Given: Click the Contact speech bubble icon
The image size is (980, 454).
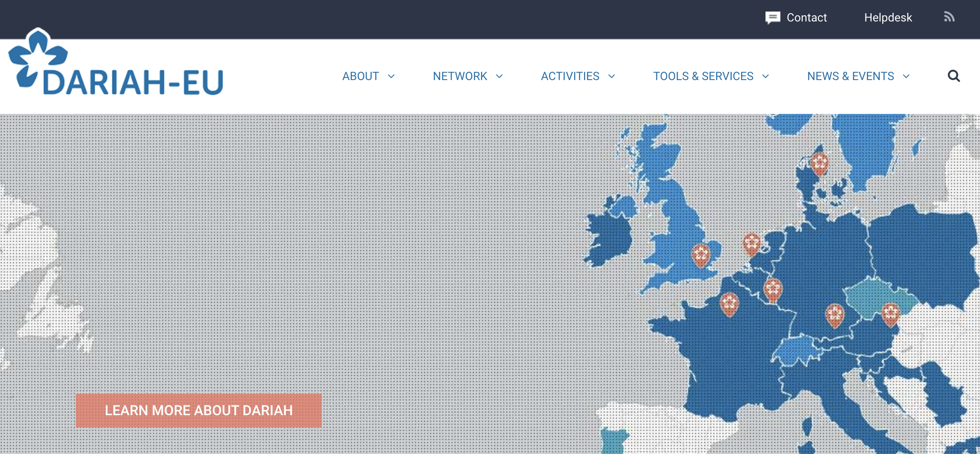Looking at the screenshot, I should pyautogui.click(x=772, y=17).
